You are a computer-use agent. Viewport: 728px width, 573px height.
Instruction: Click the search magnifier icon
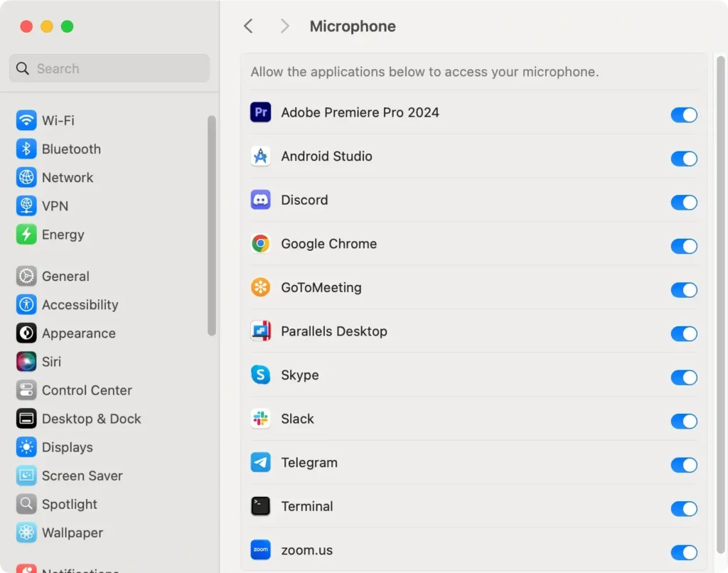pyautogui.click(x=23, y=68)
